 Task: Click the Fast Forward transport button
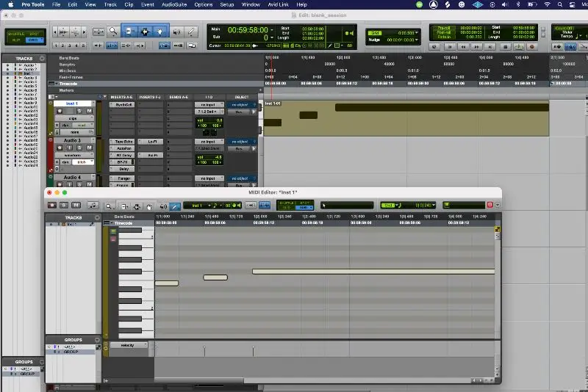476,47
